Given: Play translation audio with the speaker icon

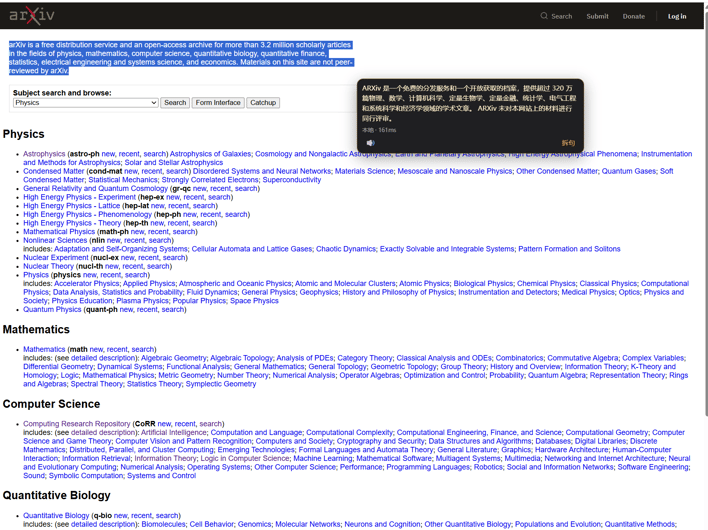Looking at the screenshot, I should click(x=370, y=143).
